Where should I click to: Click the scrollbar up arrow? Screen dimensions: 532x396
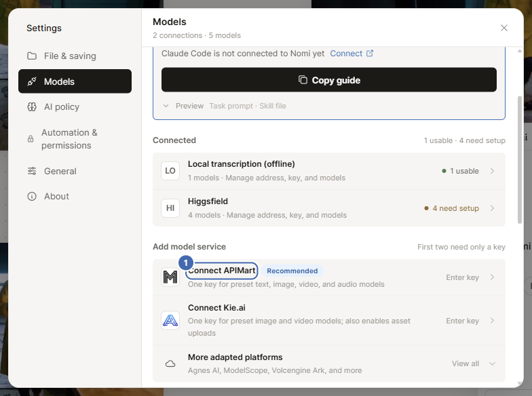click(520, 51)
